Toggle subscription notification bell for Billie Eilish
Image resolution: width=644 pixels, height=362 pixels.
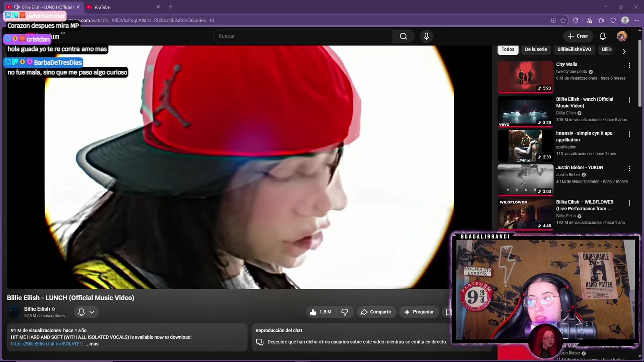pos(81,312)
